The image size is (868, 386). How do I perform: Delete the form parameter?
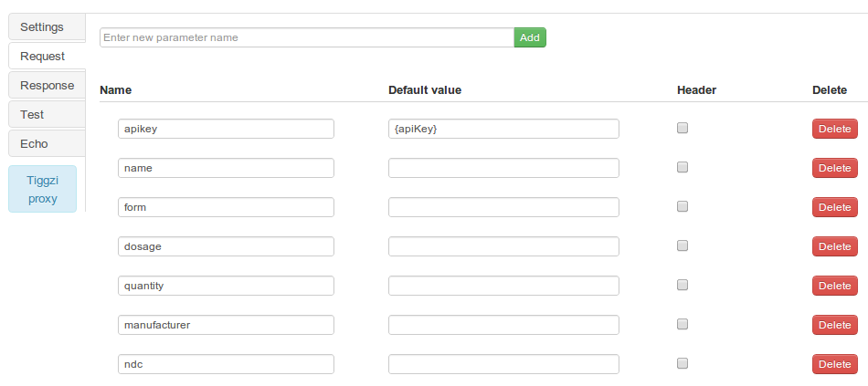tap(834, 207)
